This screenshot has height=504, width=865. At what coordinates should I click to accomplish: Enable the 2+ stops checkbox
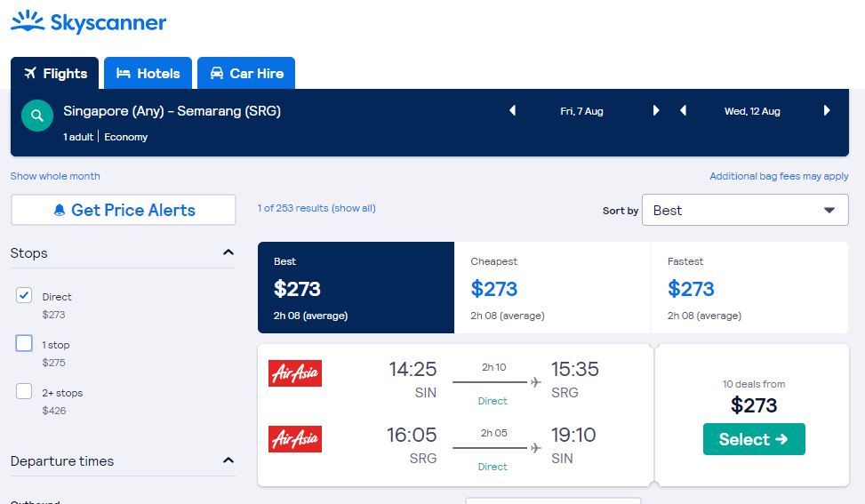click(x=25, y=392)
